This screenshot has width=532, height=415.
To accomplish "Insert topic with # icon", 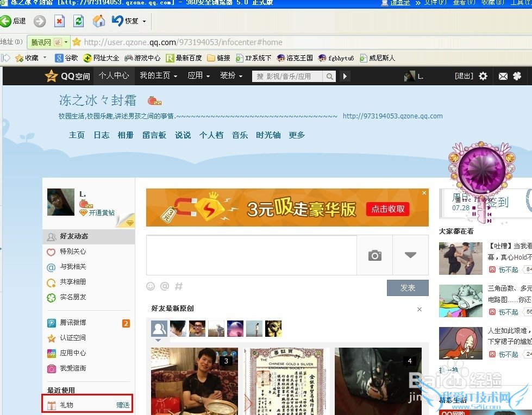I will (x=178, y=286).
